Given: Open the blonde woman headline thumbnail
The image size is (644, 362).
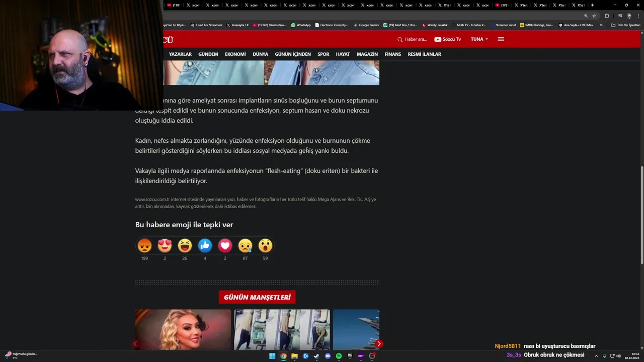Looking at the screenshot, I should click(183, 330).
